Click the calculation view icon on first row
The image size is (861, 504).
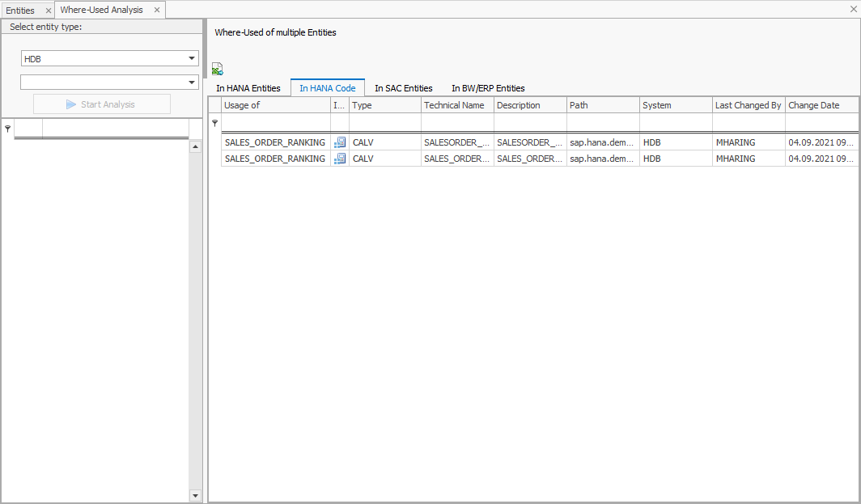(x=339, y=142)
